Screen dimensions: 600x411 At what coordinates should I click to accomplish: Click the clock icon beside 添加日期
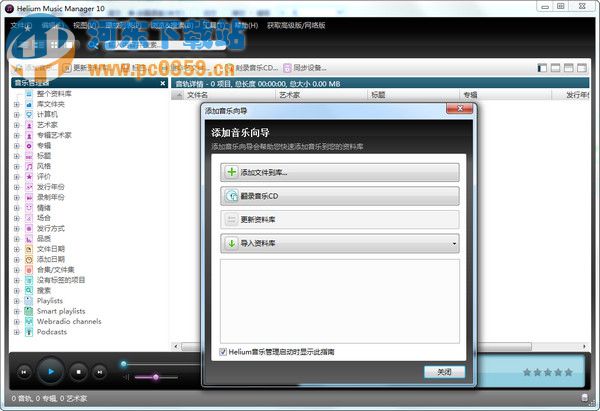click(29, 259)
